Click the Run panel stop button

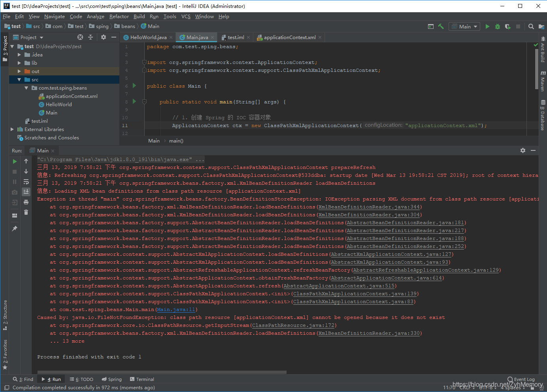pos(15,172)
